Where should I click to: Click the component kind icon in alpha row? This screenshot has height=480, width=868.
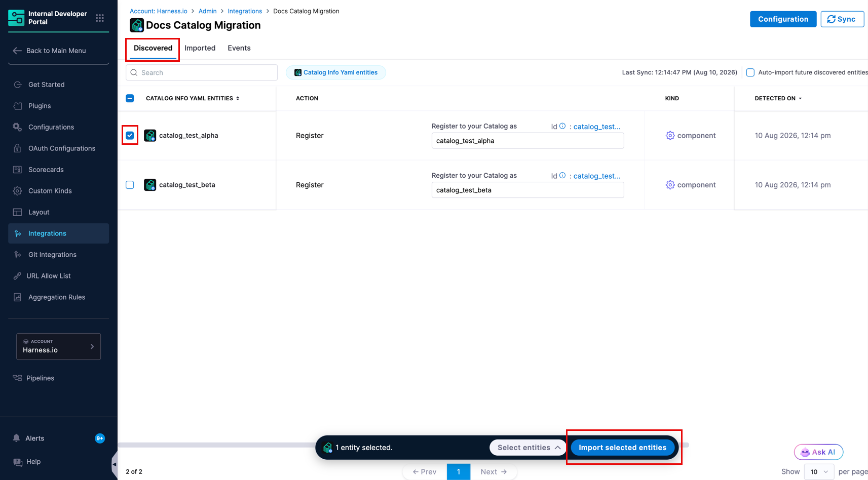pyautogui.click(x=670, y=135)
